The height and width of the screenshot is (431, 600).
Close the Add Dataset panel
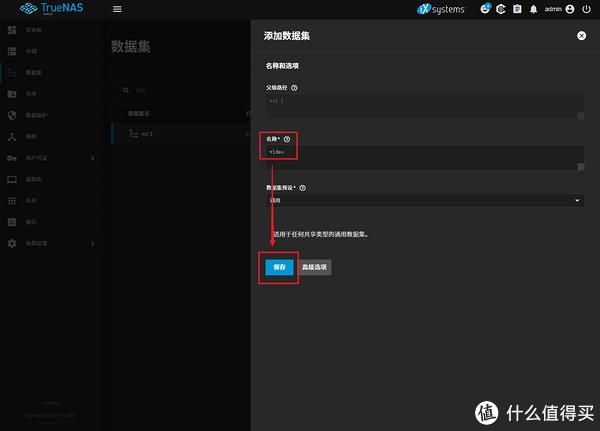(581, 36)
